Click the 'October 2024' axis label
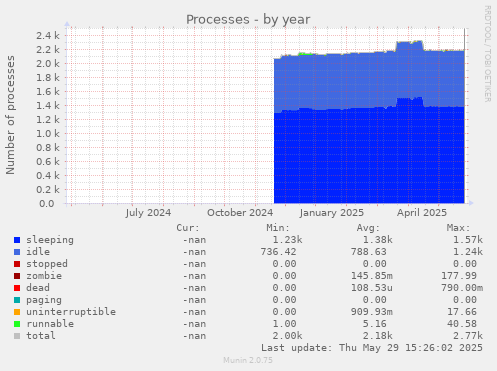This screenshot has width=497, height=371. pyautogui.click(x=240, y=213)
